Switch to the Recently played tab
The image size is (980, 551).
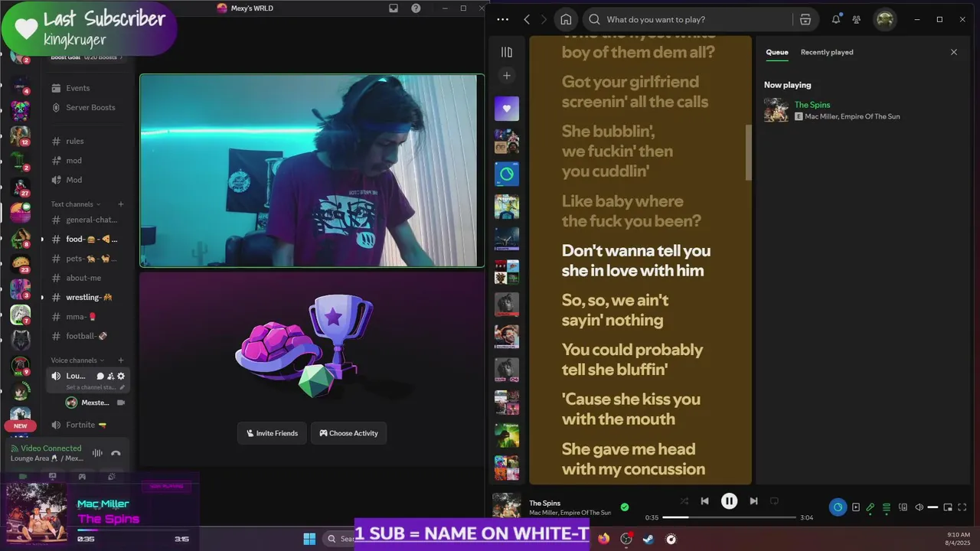(x=827, y=52)
